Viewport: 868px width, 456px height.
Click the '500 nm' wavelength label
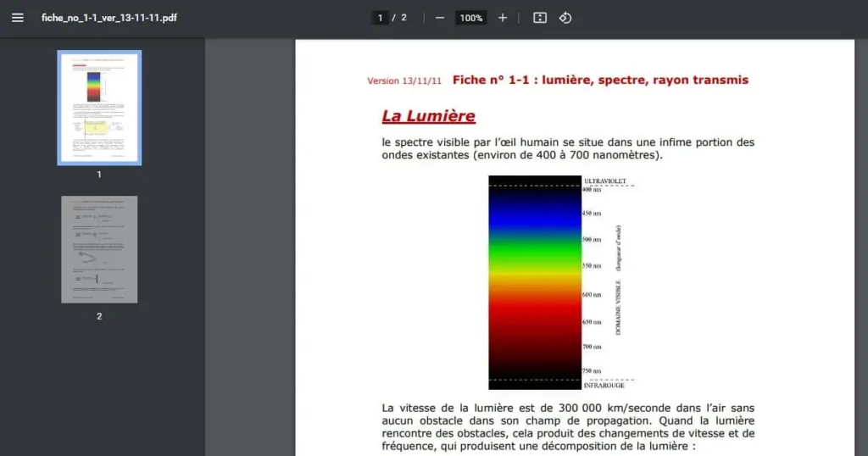[x=592, y=240]
